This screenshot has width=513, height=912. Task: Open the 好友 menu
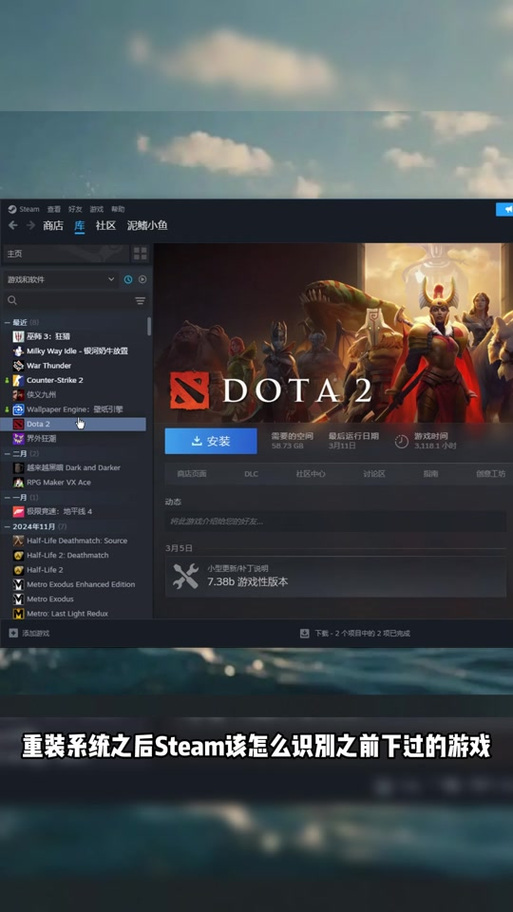click(x=75, y=209)
